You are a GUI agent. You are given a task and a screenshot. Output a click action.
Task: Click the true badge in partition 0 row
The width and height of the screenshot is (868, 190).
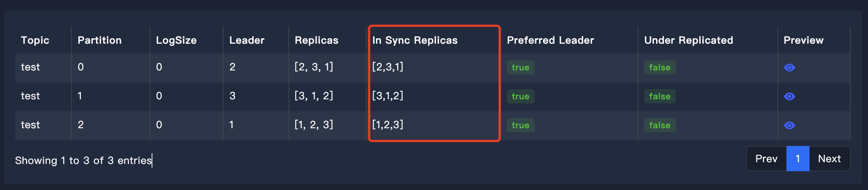tap(520, 68)
